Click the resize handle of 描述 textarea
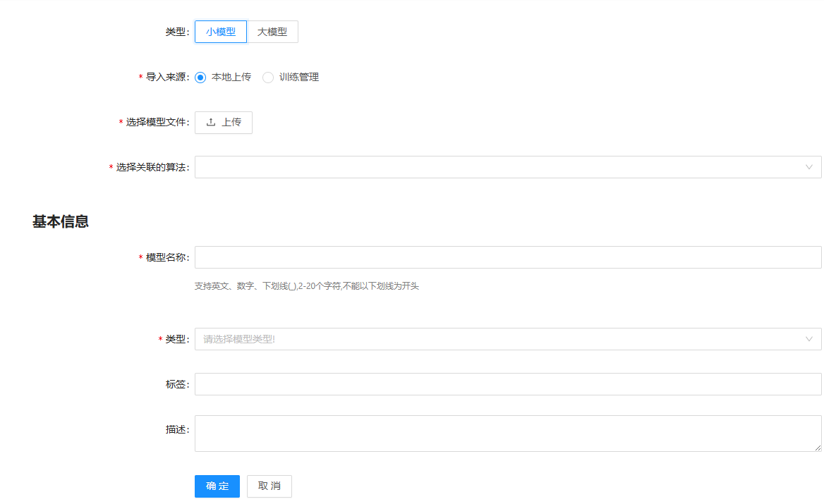The width and height of the screenshot is (824, 504). 818,448
